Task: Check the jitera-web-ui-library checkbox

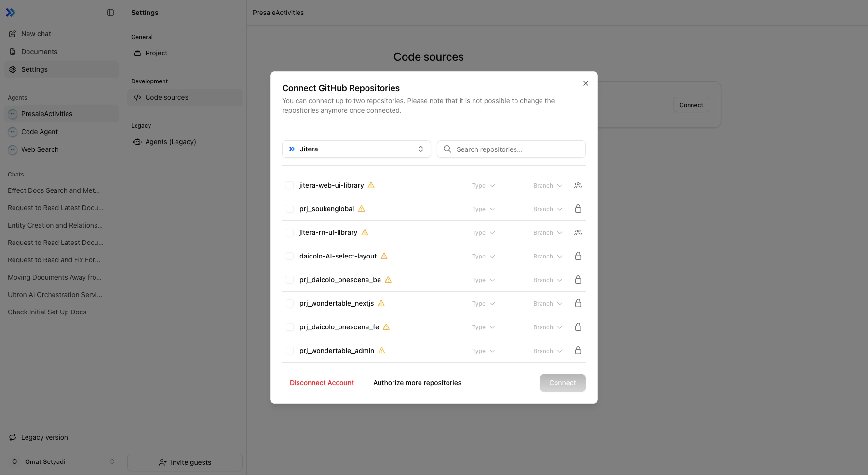Action: tap(290, 185)
